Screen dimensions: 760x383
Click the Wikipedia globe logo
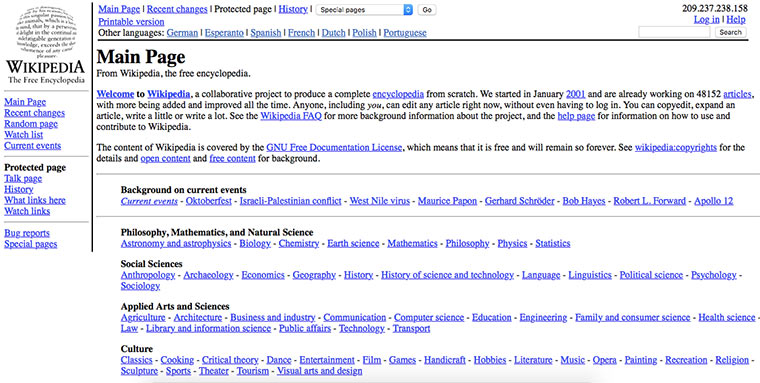click(x=46, y=32)
